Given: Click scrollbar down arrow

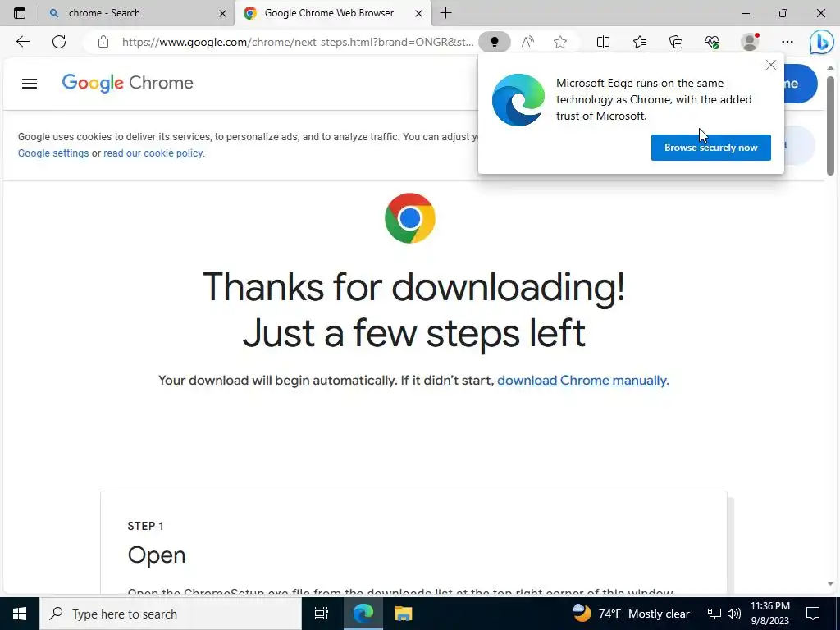Looking at the screenshot, I should tap(830, 583).
